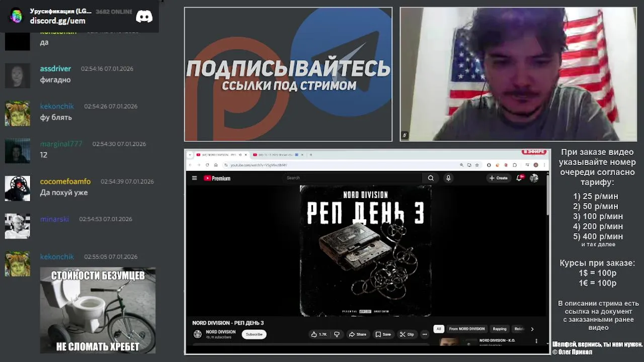The image size is (644, 362).
Task: Click the РЕП ДЕНЬ 3 video player
Action: click(366, 251)
